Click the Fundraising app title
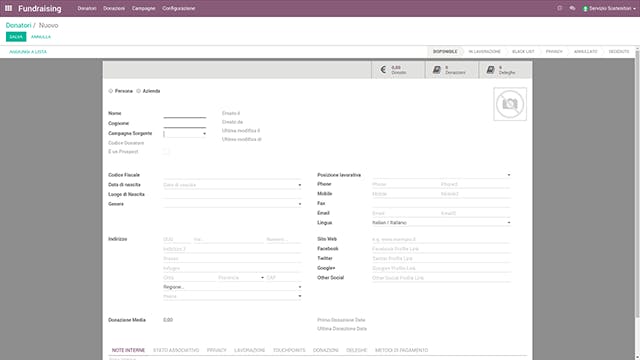This screenshot has height=360, width=640. click(x=40, y=8)
